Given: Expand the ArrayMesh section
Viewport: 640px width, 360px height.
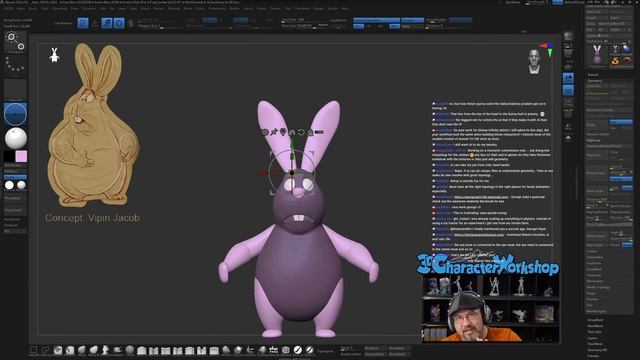Looking at the screenshot, I should pos(595,320).
